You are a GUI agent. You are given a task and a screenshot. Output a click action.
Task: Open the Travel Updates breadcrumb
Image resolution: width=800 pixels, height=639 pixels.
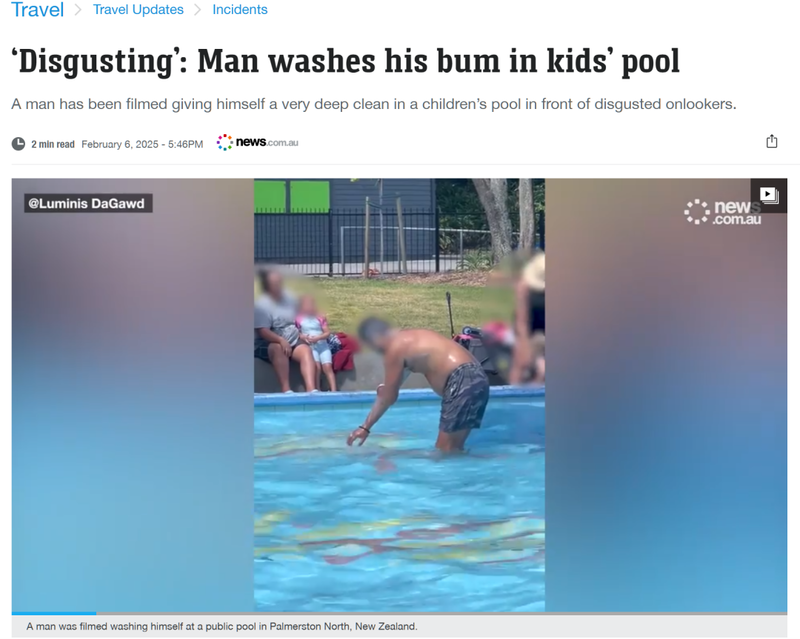(138, 10)
